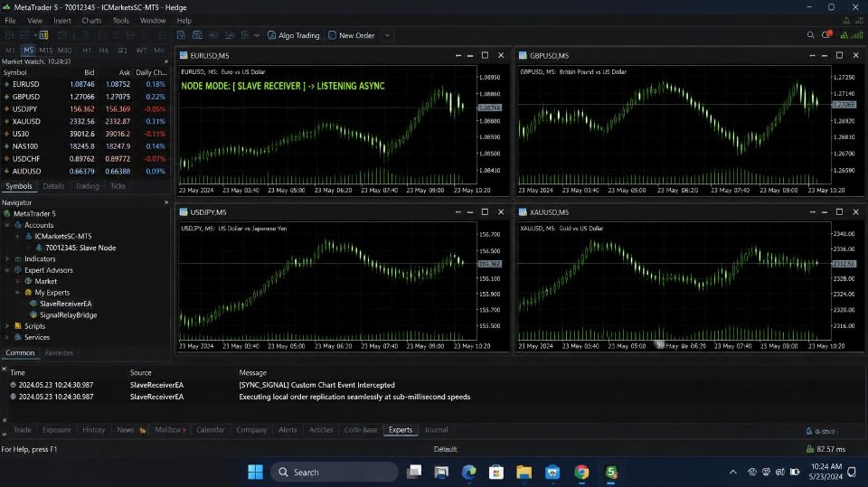Collapse the My Experts folder
Screen dimensions: 868x487
point(18,292)
